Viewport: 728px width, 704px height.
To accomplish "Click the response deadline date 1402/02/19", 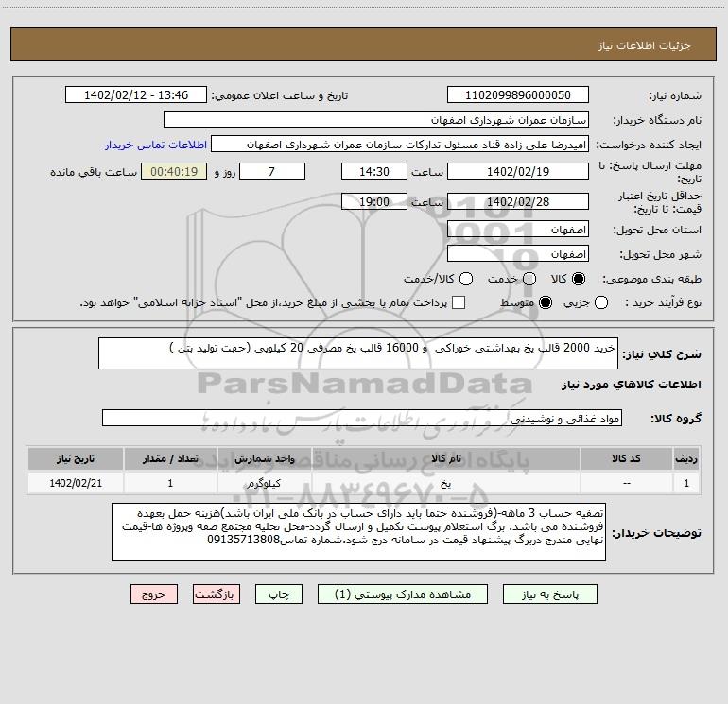I will [518, 171].
